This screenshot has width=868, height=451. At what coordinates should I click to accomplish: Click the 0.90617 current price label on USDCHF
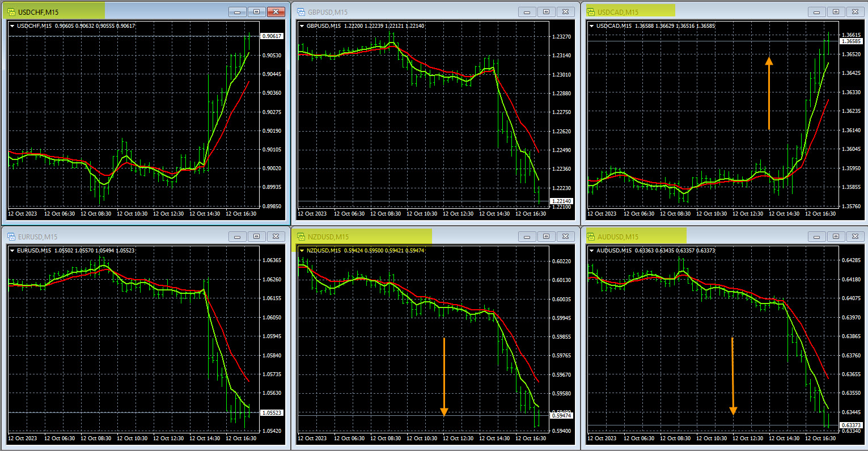click(272, 36)
